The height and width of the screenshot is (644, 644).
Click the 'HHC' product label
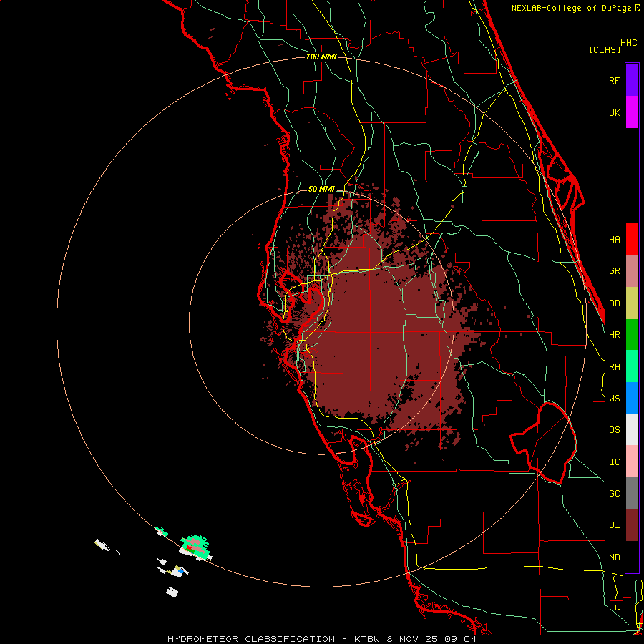[629, 43]
